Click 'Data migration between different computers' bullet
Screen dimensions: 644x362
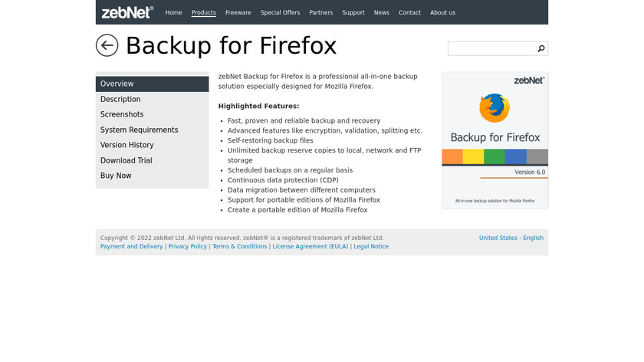point(301,190)
